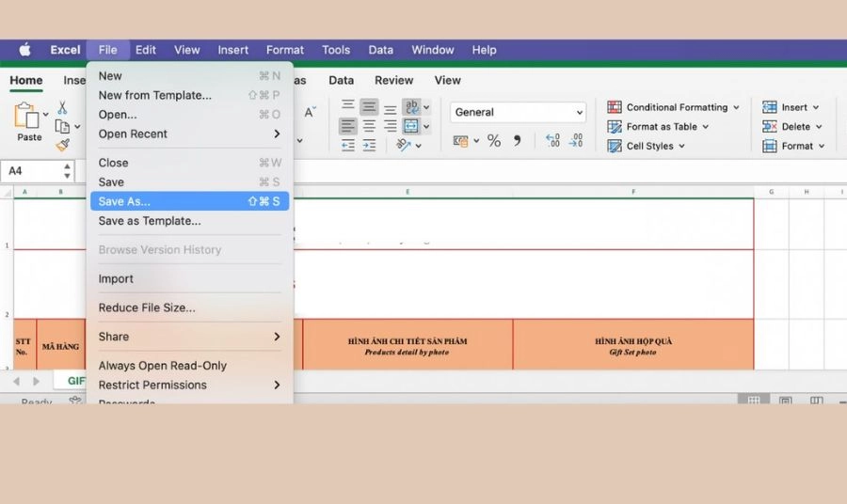847x504 pixels.
Task: Align text to middle vertically
Action: [369, 107]
